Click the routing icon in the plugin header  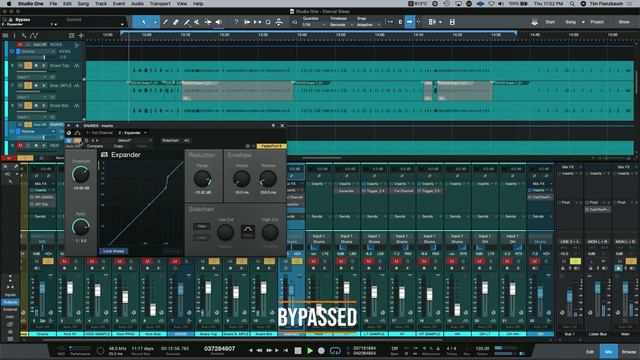click(x=77, y=133)
